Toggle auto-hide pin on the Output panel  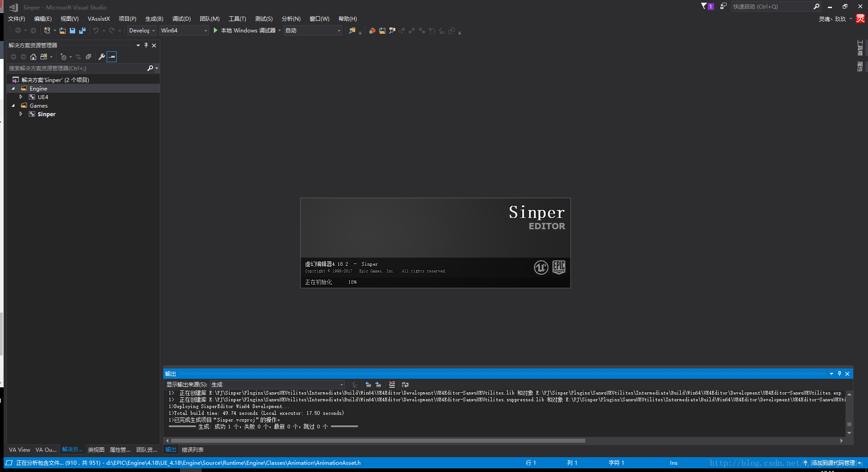point(839,373)
